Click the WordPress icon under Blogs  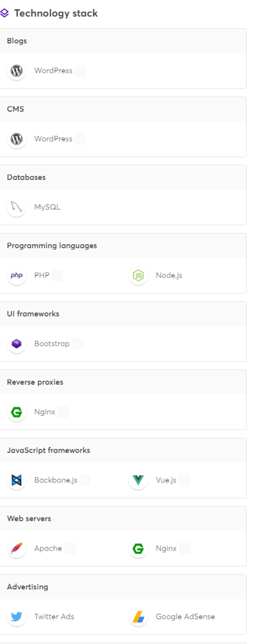click(17, 70)
